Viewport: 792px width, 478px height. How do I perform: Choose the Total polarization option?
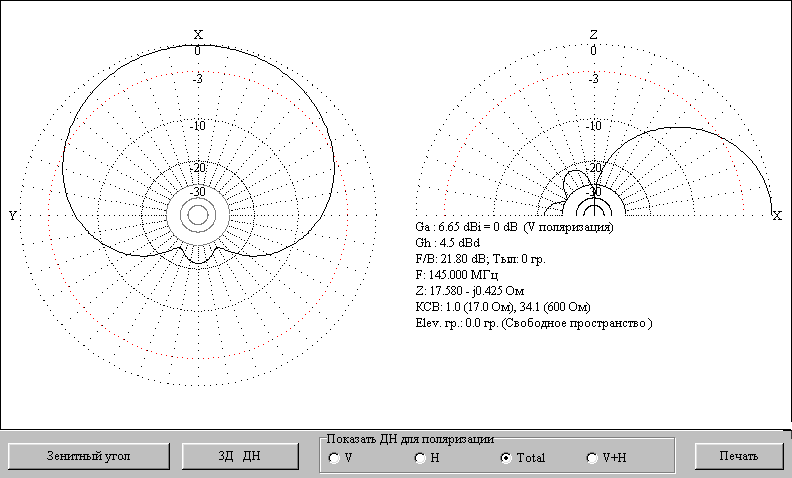pyautogui.click(x=506, y=458)
